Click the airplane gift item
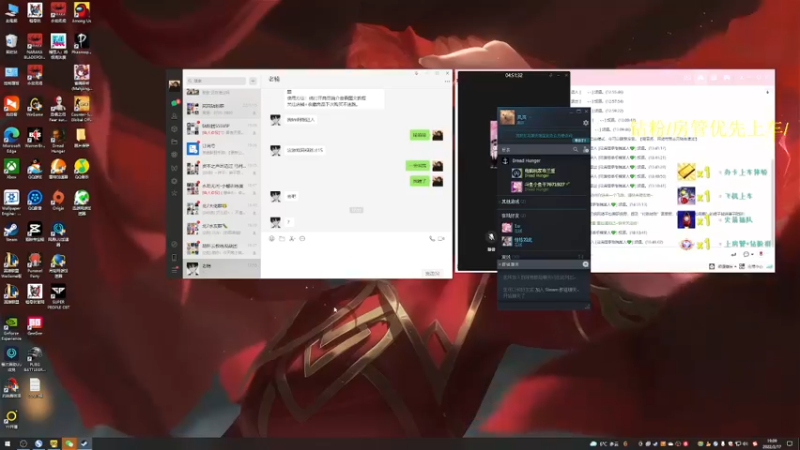 [x=686, y=196]
